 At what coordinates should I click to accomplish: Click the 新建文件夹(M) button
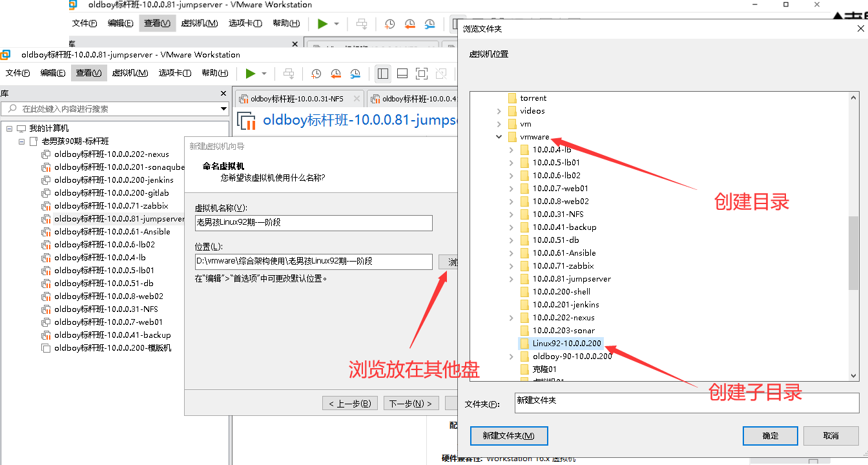coord(509,436)
